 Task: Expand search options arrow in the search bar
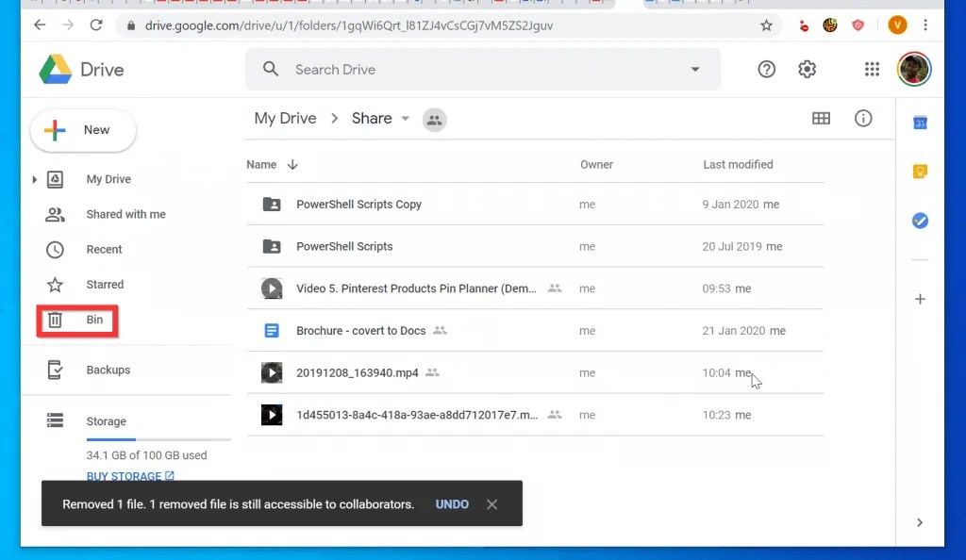(x=695, y=69)
